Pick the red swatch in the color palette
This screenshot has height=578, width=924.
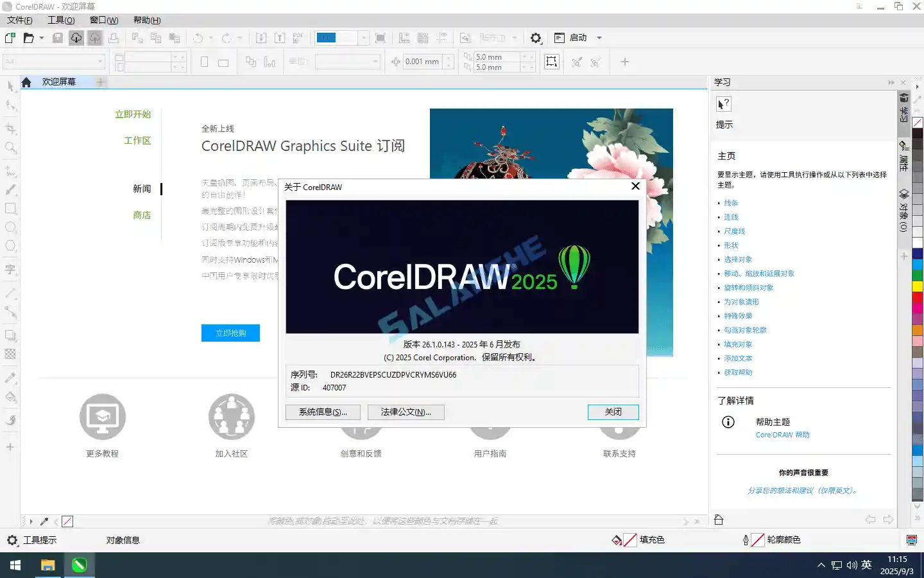[x=918, y=297]
